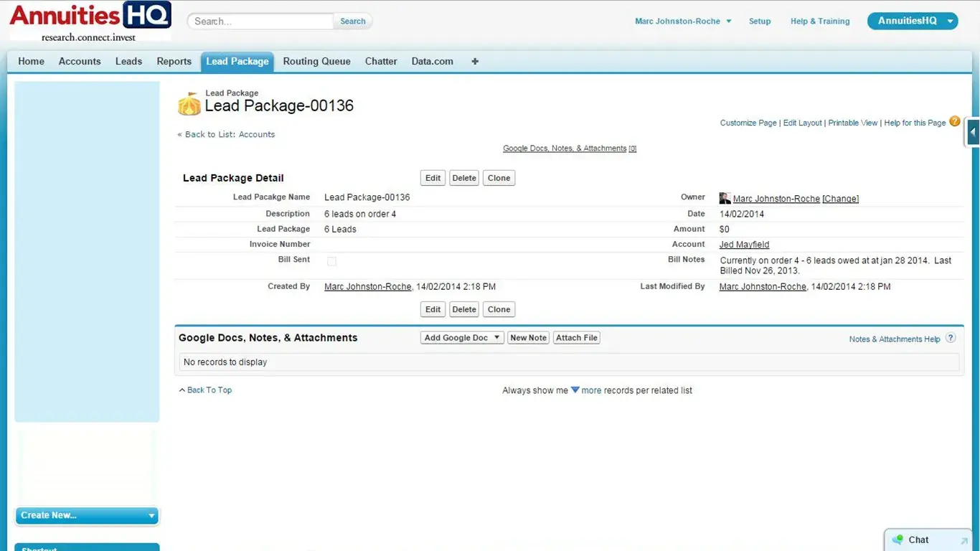Open the Create New dropdown
The width and height of the screenshot is (980, 551).
coord(86,515)
